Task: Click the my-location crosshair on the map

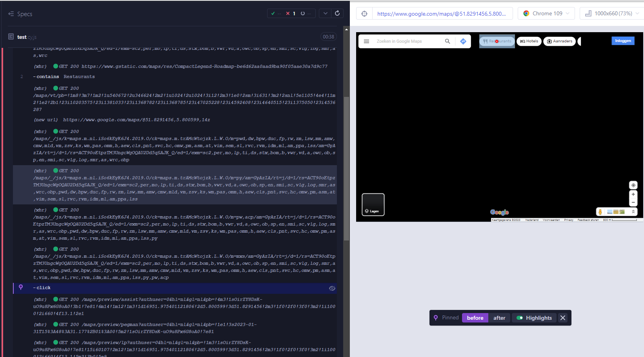Action: [633, 185]
